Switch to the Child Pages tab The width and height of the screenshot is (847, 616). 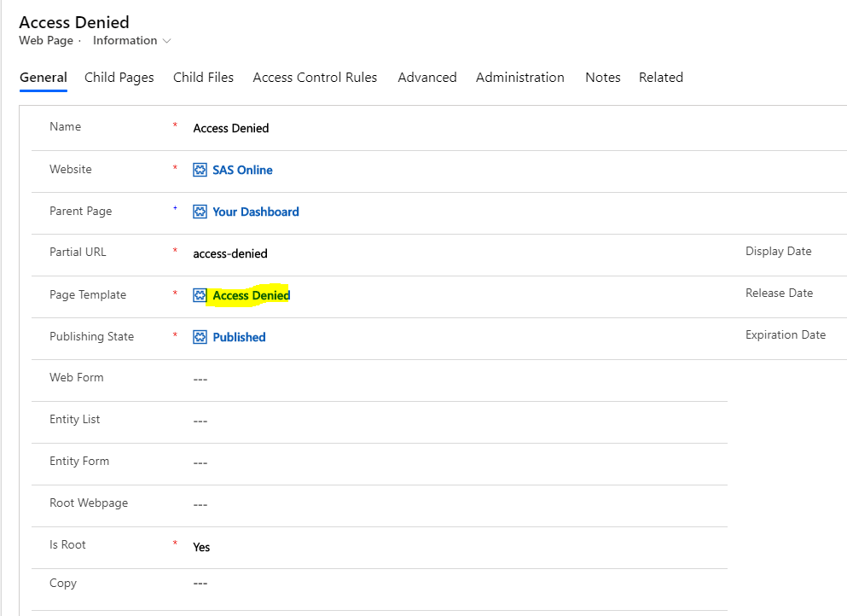119,78
